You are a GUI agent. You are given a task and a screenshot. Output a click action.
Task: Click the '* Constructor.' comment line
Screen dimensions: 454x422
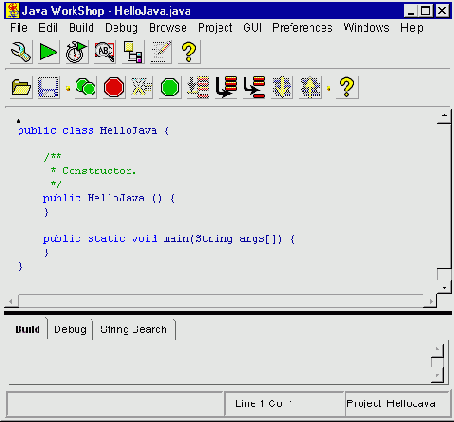(x=93, y=171)
